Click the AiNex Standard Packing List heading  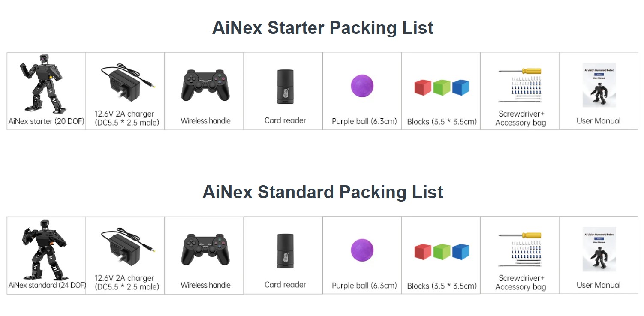(x=322, y=192)
